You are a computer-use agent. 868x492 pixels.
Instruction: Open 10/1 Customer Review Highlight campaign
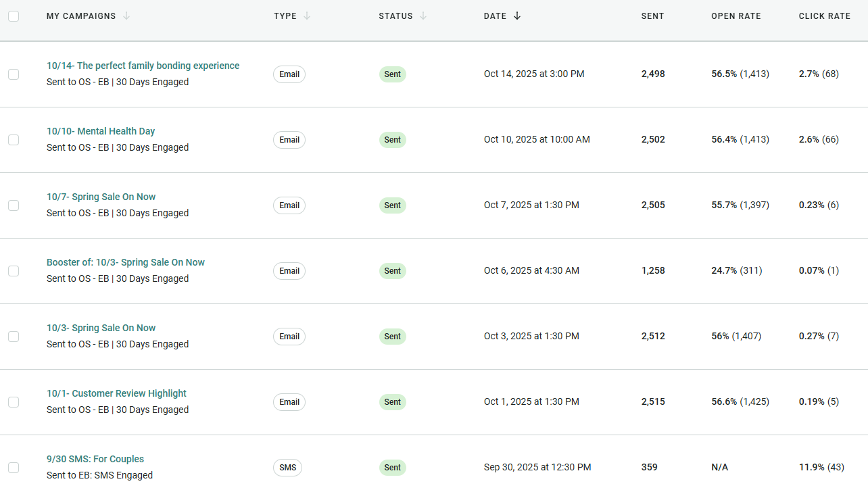click(x=116, y=393)
